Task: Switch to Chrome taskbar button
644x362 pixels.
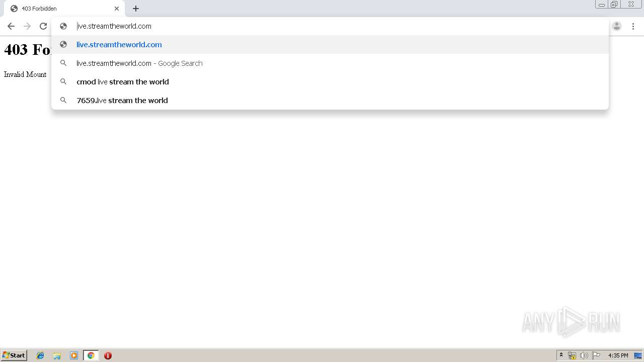Action: [91, 355]
